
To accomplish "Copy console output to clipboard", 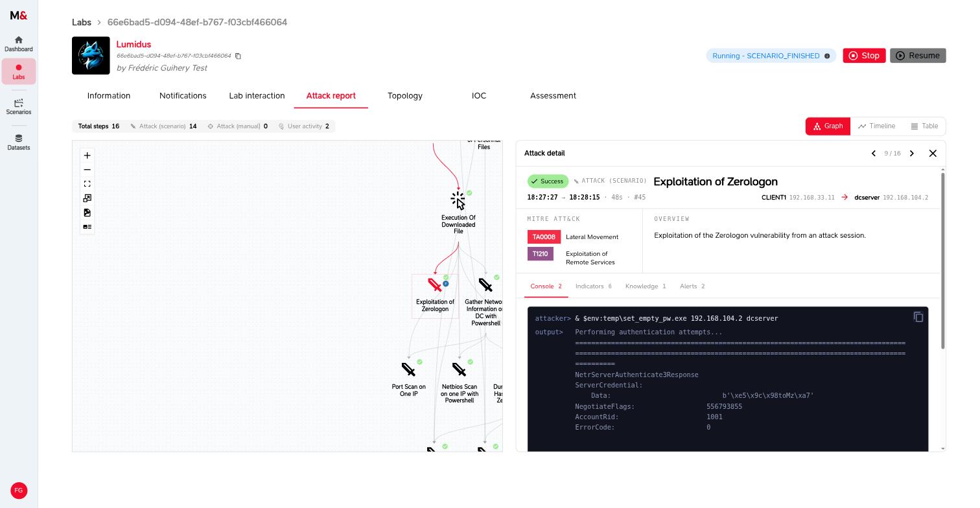I will [x=918, y=317].
